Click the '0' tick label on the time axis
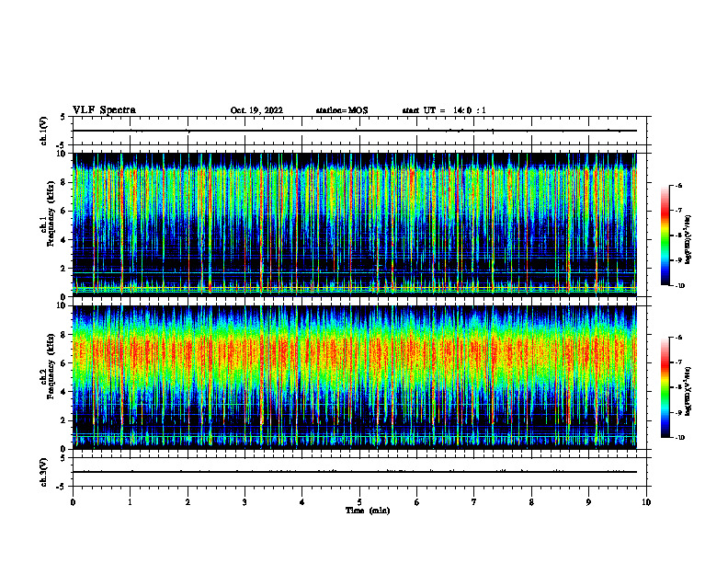Viewport: 728px width, 563px height. click(73, 502)
